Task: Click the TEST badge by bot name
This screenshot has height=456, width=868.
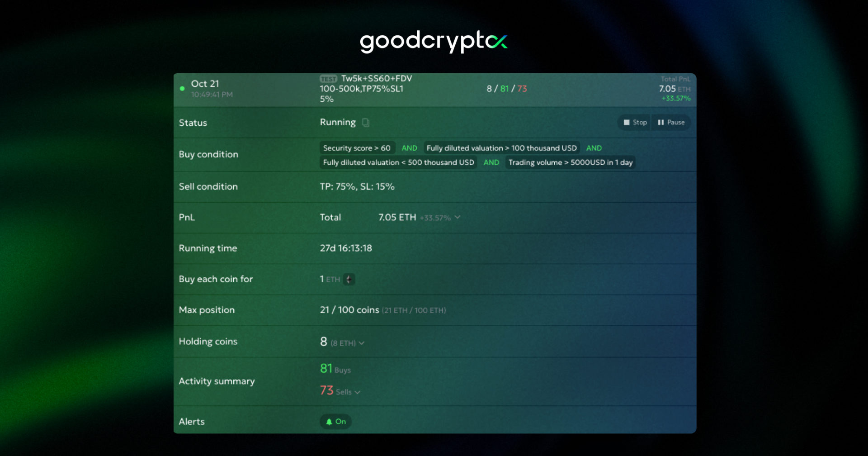Action: point(328,79)
